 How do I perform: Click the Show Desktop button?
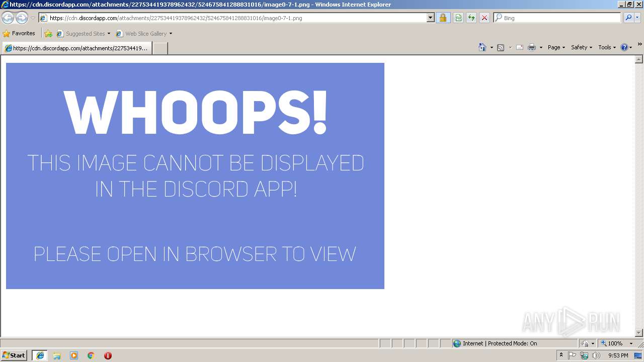click(638, 355)
